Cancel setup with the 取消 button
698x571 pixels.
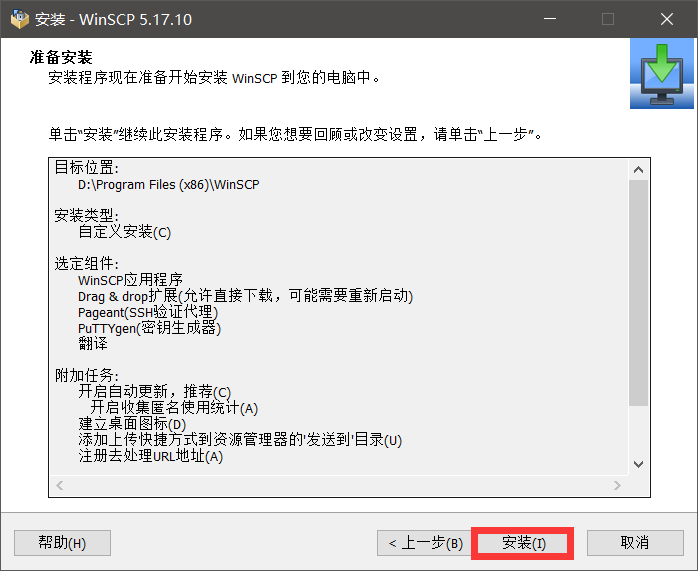coord(635,543)
